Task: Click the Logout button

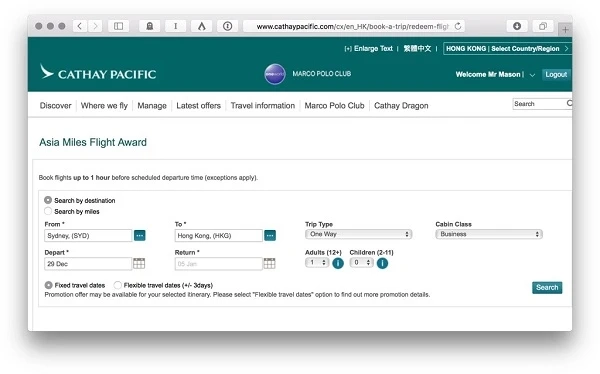Action: click(x=556, y=74)
